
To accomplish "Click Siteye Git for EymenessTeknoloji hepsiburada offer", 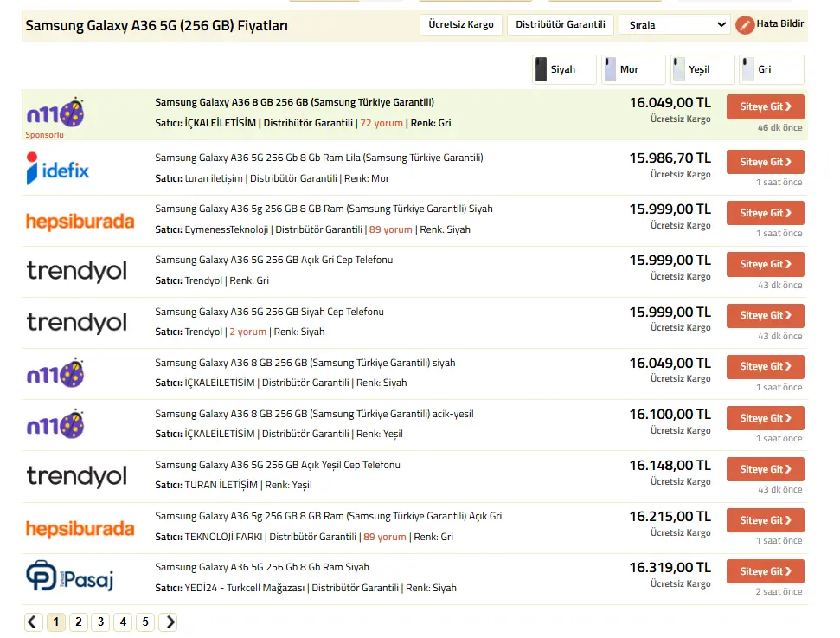I will click(765, 213).
